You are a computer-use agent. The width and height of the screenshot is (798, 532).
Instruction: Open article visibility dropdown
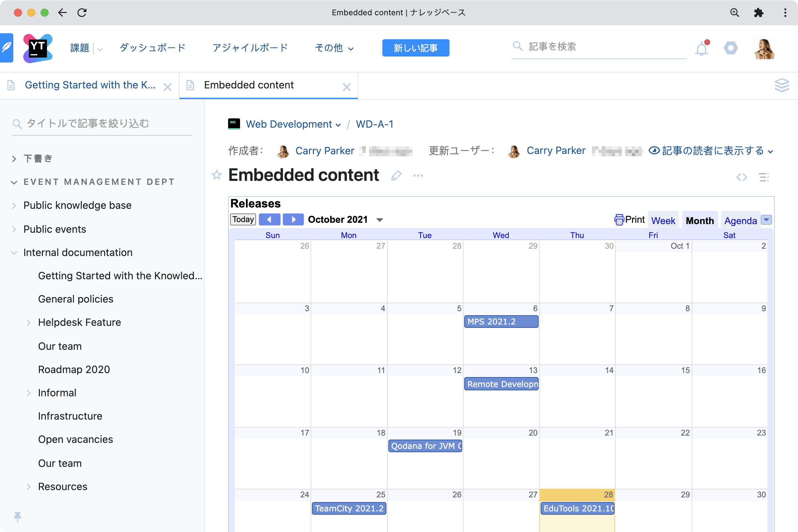click(711, 151)
